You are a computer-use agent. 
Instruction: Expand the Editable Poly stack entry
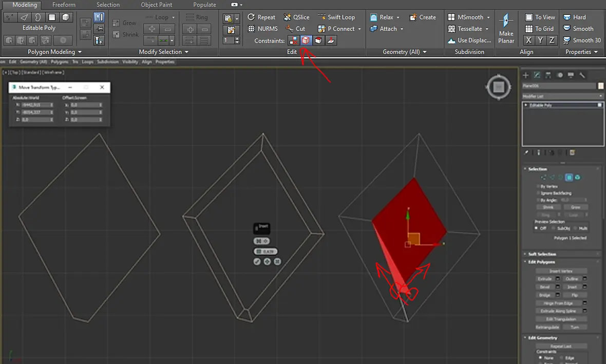pyautogui.click(x=525, y=105)
